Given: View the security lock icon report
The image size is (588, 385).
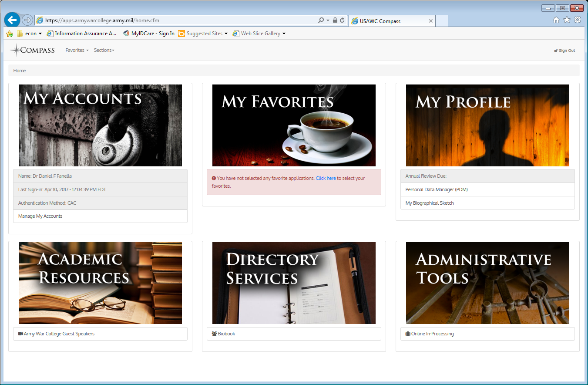Looking at the screenshot, I should click(x=335, y=20).
